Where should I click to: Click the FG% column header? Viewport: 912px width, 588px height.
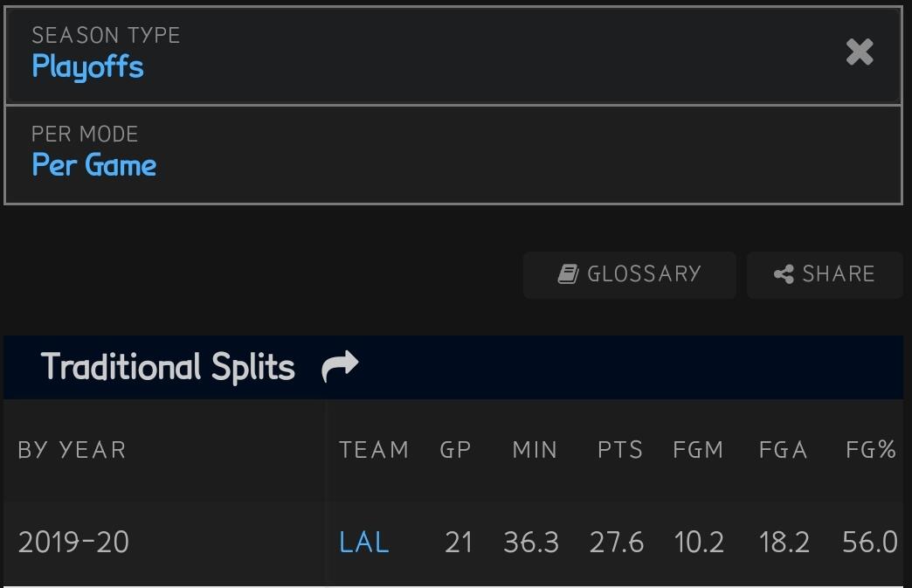871,450
